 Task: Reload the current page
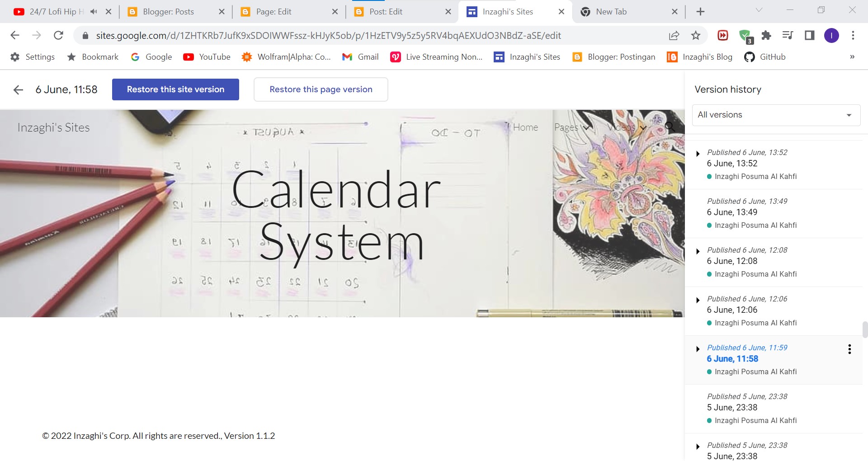tap(58, 35)
